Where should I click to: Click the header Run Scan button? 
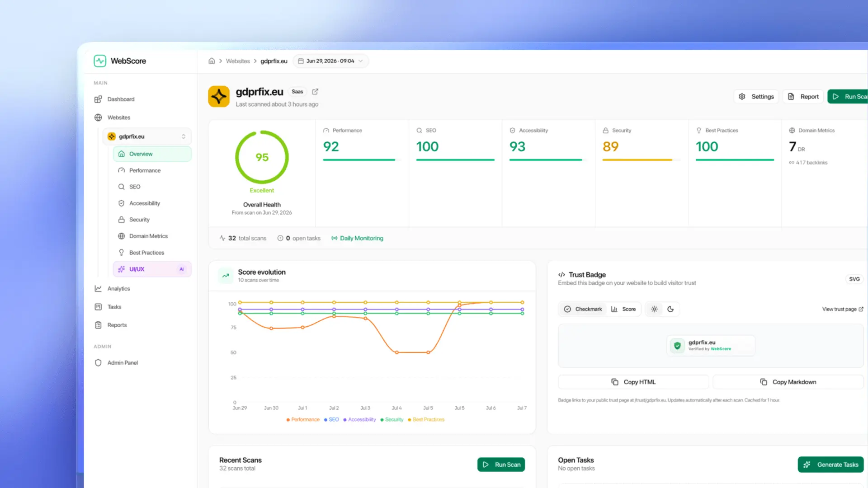848,97
